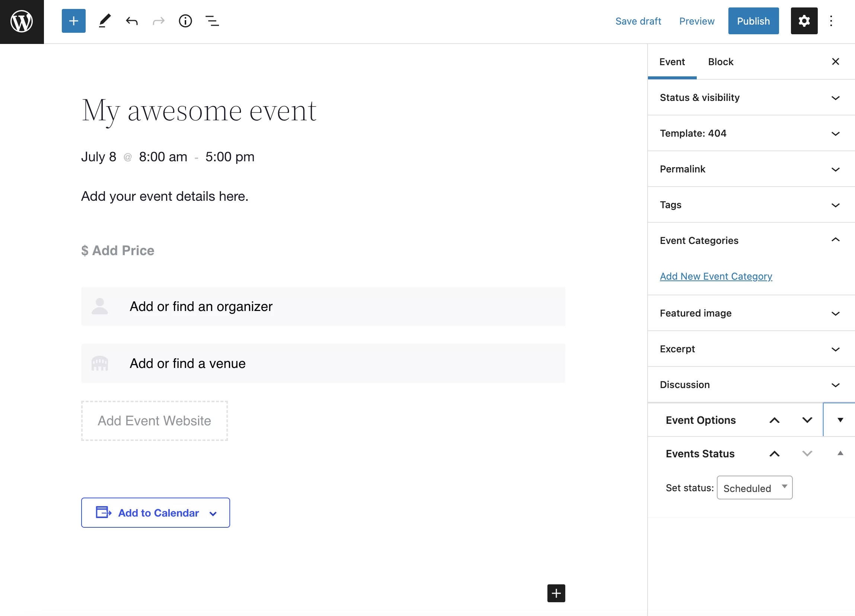Open the three-dot Options menu
This screenshot has height=616, width=855.
[831, 21]
